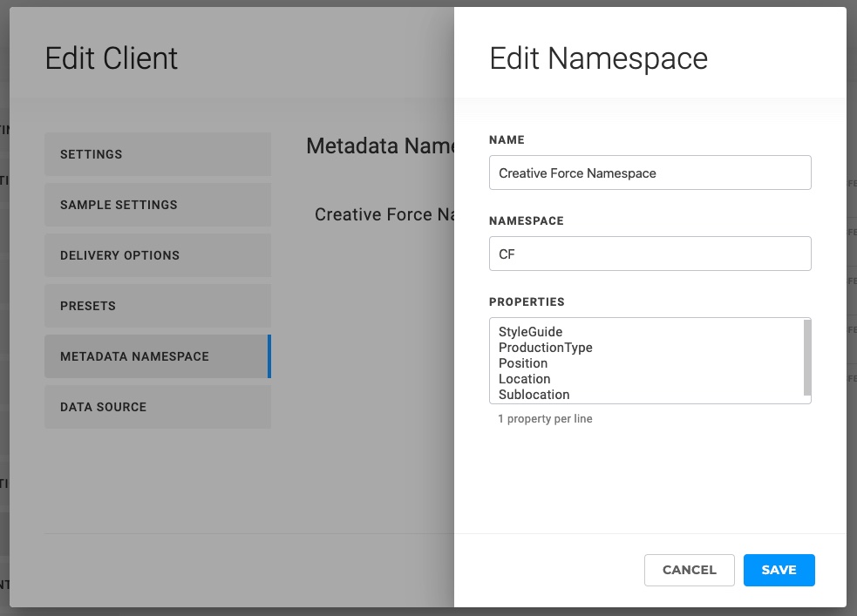Switch to Sample Settings tab

pyautogui.click(x=157, y=205)
